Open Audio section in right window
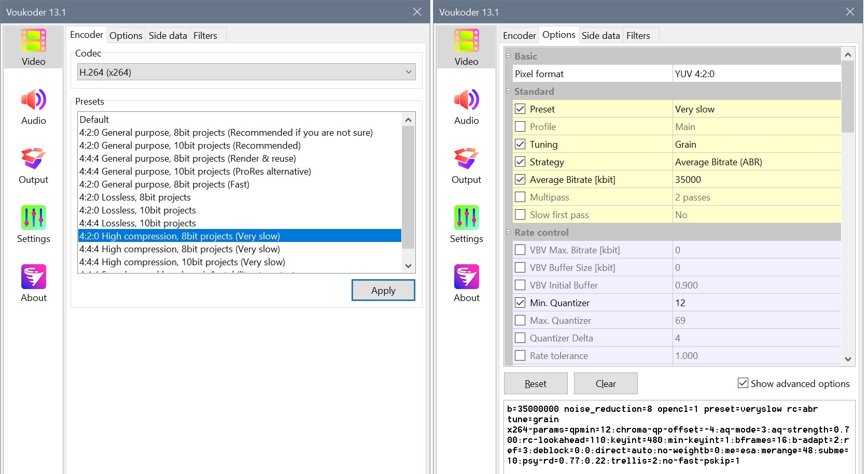868x474 pixels. [466, 106]
